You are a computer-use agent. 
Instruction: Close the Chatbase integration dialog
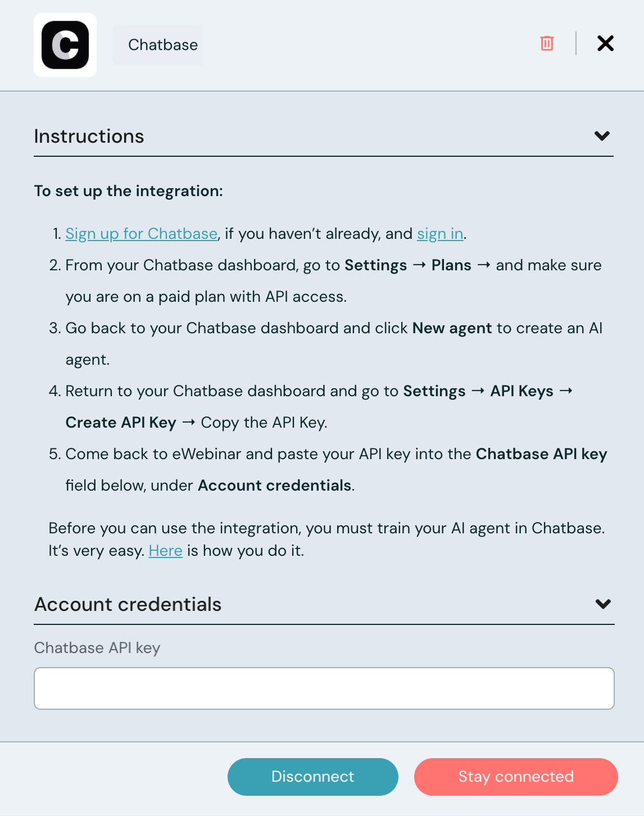tap(605, 43)
